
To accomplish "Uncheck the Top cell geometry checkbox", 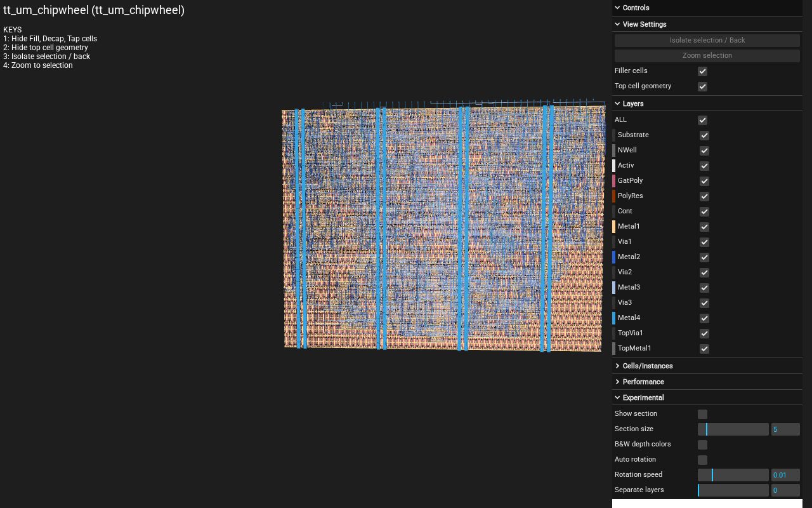I will [x=702, y=86].
